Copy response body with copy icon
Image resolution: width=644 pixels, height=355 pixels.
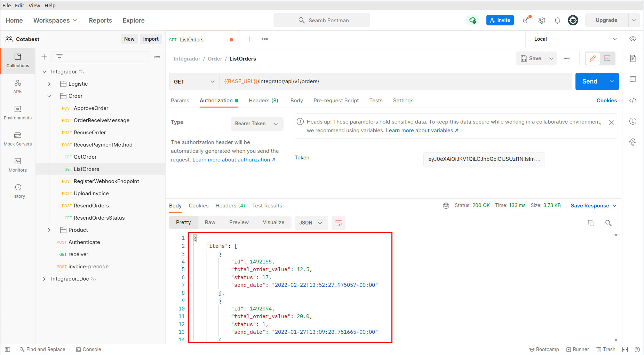click(x=591, y=223)
